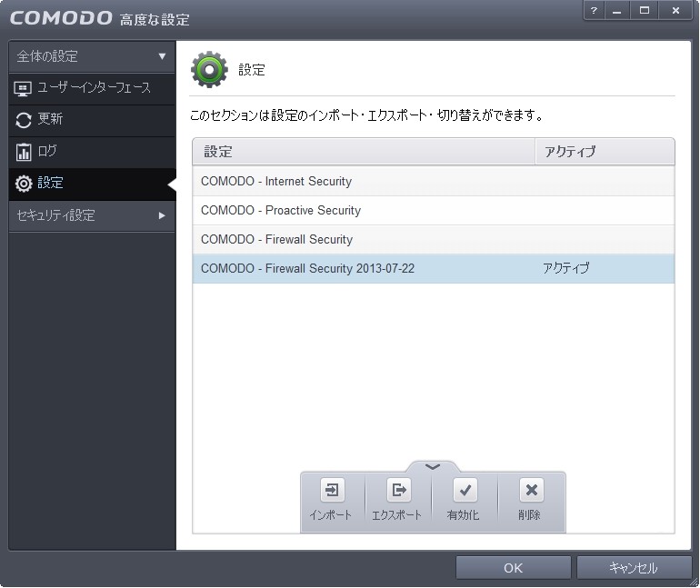
Task: Select 設定 sidebar item
Action: click(x=92, y=184)
